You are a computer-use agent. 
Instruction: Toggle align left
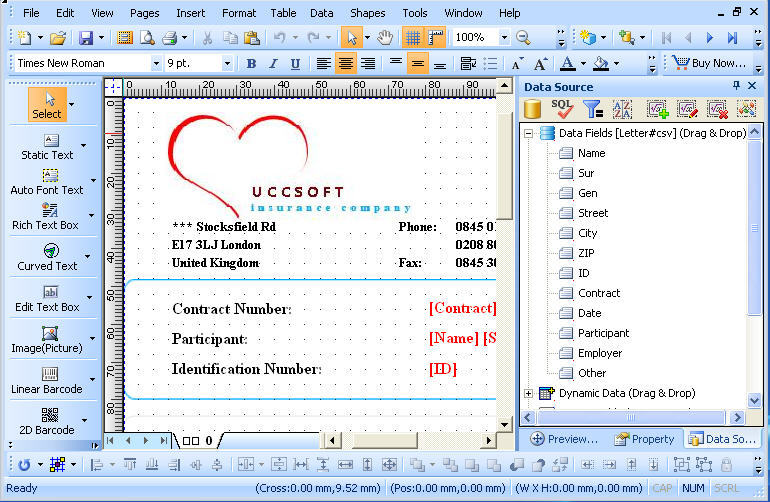(323, 63)
